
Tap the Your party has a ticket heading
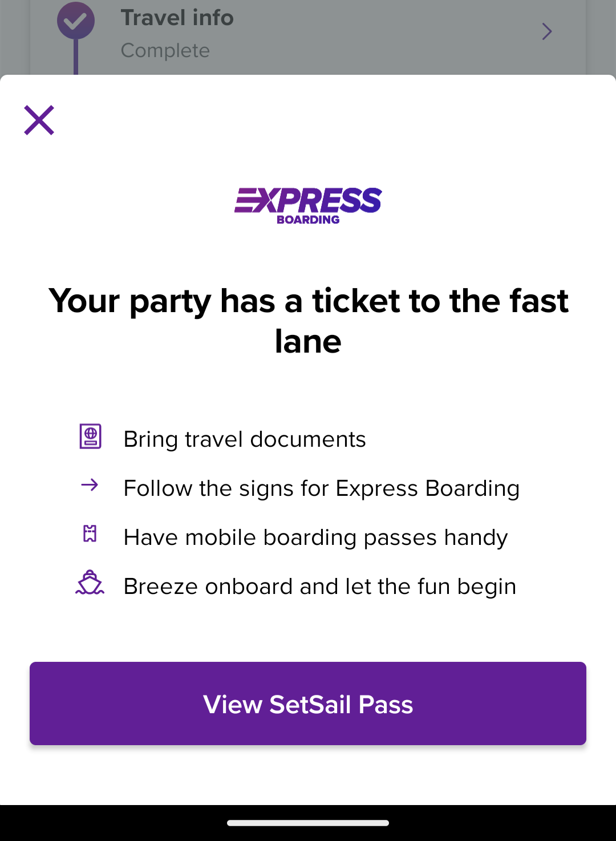(x=308, y=321)
